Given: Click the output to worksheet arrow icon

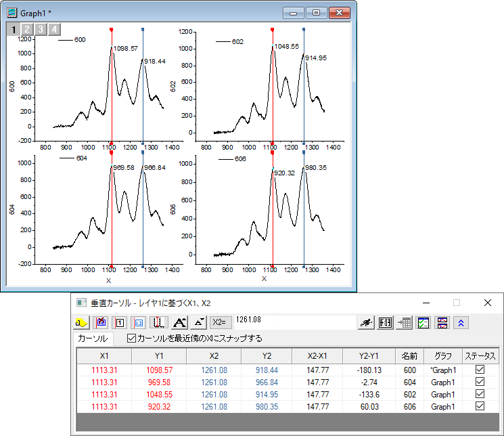Looking at the screenshot, I should (404, 322).
